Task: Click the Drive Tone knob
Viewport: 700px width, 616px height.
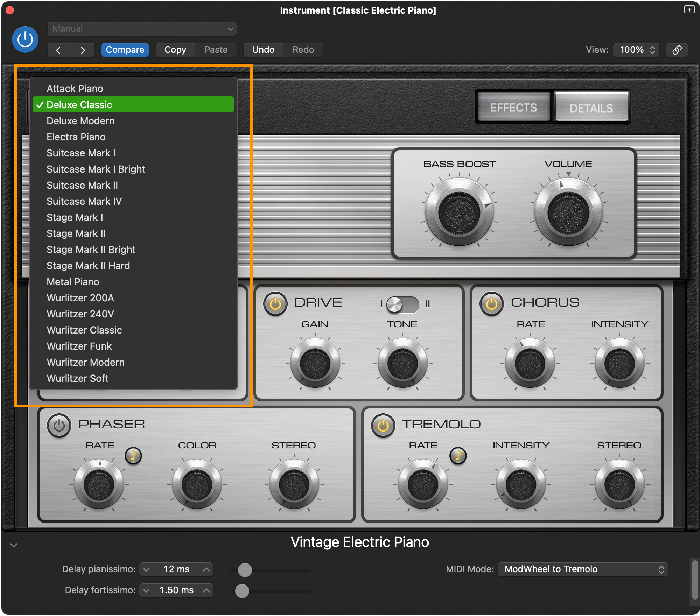Action: (402, 363)
